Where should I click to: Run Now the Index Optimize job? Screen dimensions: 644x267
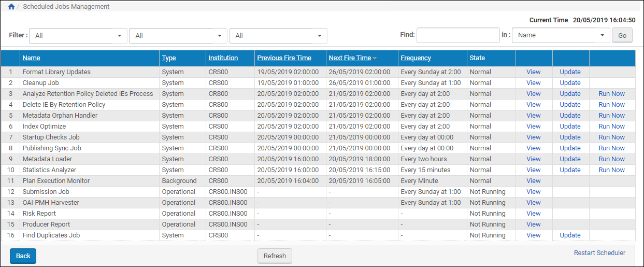point(611,127)
